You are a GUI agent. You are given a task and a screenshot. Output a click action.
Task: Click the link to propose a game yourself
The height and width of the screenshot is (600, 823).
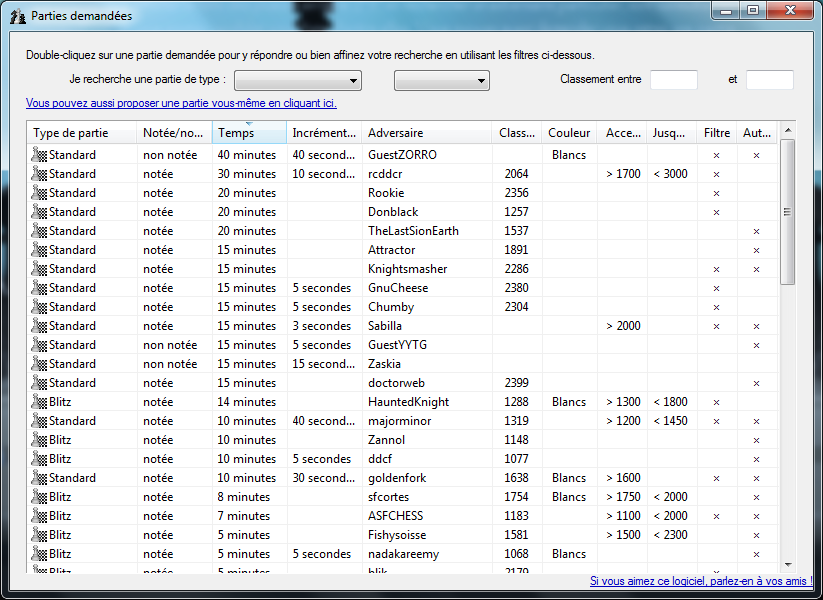point(181,103)
